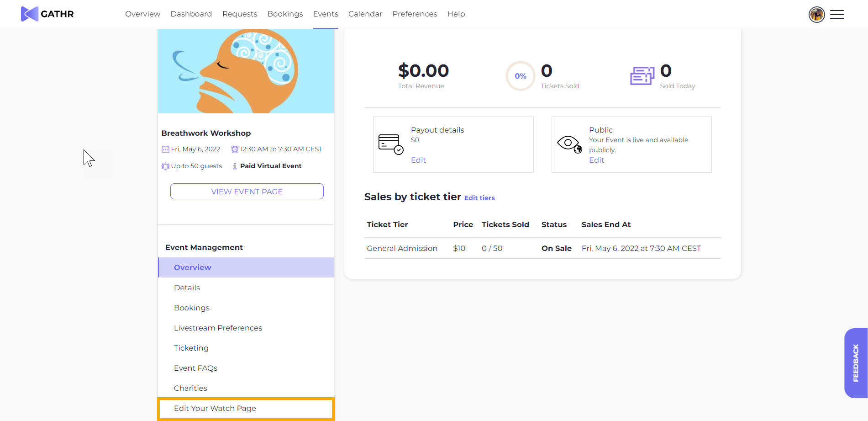Click the Gathr logo icon
The width and height of the screenshot is (868, 421).
coord(29,14)
